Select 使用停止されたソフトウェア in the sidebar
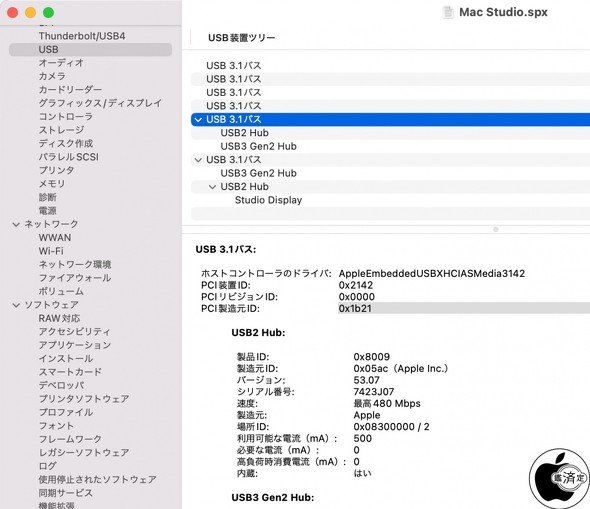 (x=97, y=480)
